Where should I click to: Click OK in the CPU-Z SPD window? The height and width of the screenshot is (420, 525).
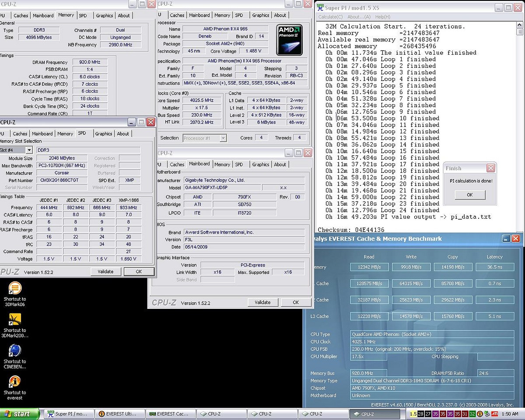tap(139, 271)
